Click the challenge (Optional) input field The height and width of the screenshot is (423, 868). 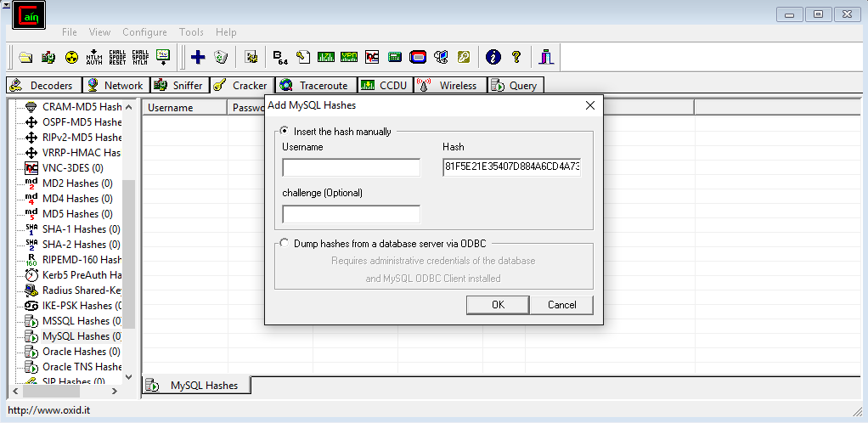tap(351, 214)
